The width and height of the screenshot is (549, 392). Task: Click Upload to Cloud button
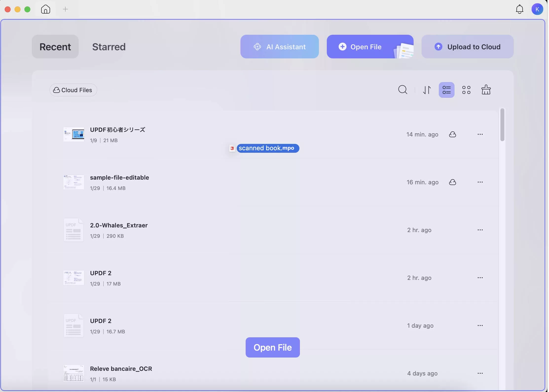coord(467,47)
